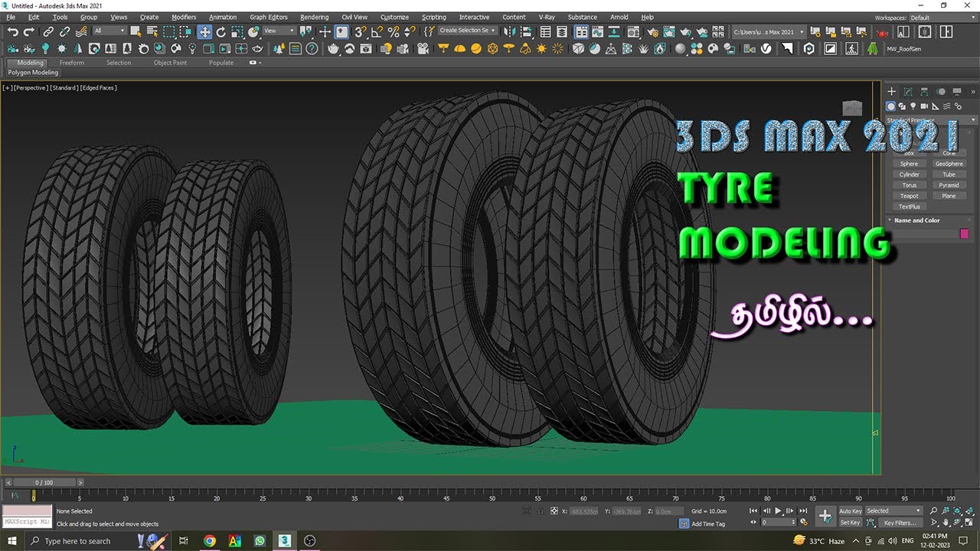Expand the Create Selection Set dropdown
The width and height of the screenshot is (980, 551).
coord(468,31)
